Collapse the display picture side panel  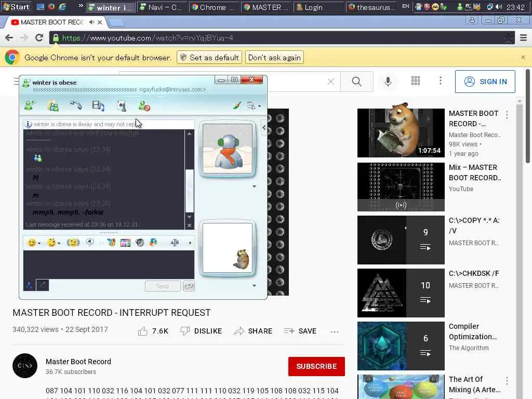pyautogui.click(x=264, y=128)
